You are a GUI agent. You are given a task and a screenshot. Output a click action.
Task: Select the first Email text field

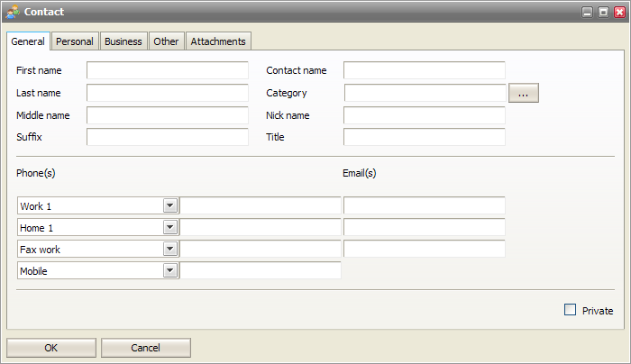[x=424, y=205]
